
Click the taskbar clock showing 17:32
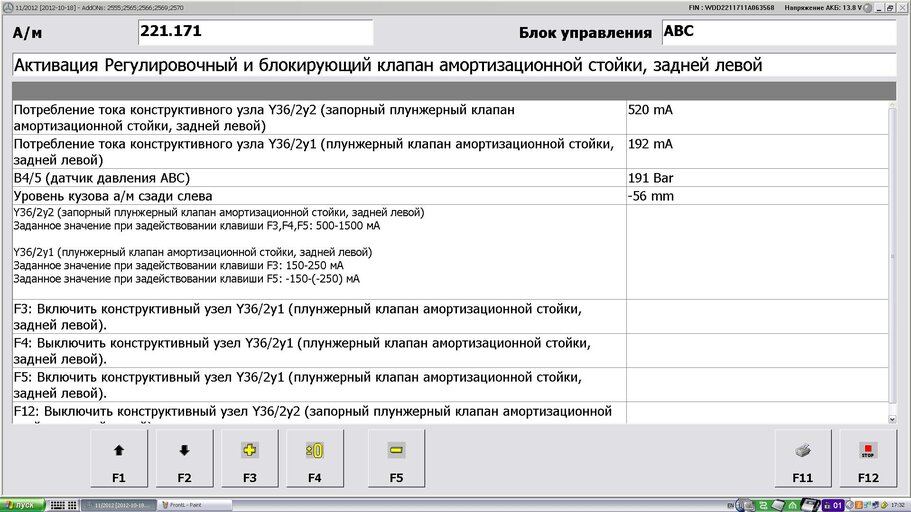[899, 506]
